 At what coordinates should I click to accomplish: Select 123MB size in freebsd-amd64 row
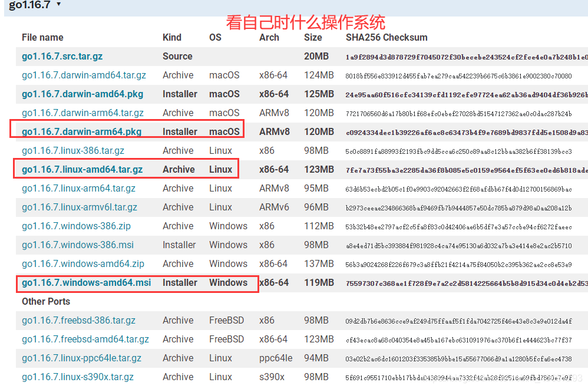[319, 339]
